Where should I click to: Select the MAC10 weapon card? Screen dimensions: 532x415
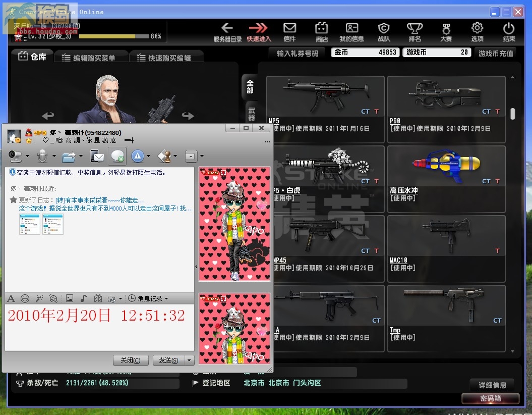[446, 248]
